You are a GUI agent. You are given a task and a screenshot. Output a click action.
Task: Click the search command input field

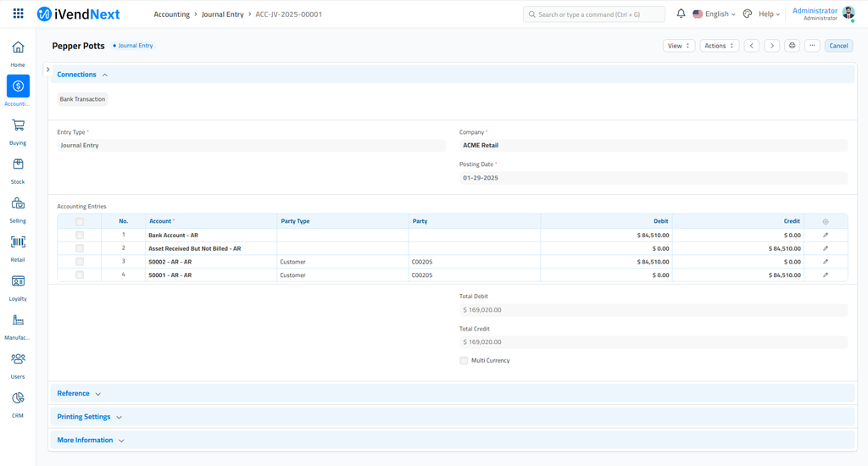pyautogui.click(x=593, y=14)
